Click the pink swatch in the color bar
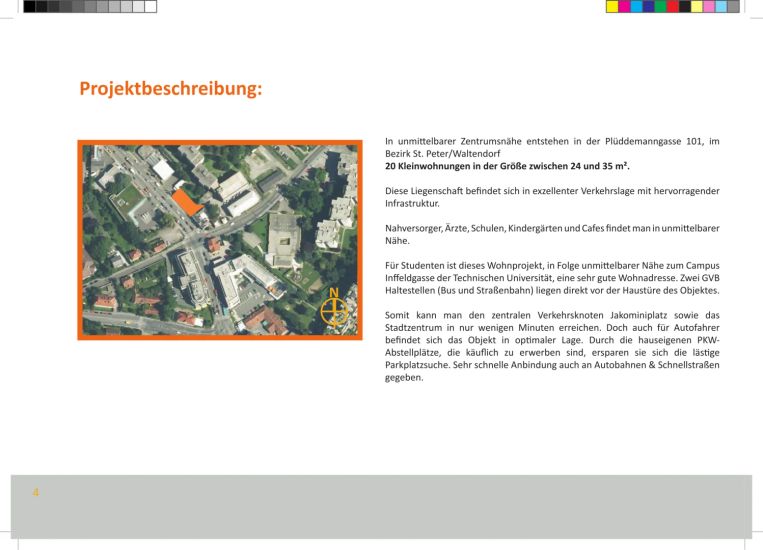The width and height of the screenshot is (763, 550). click(709, 6)
